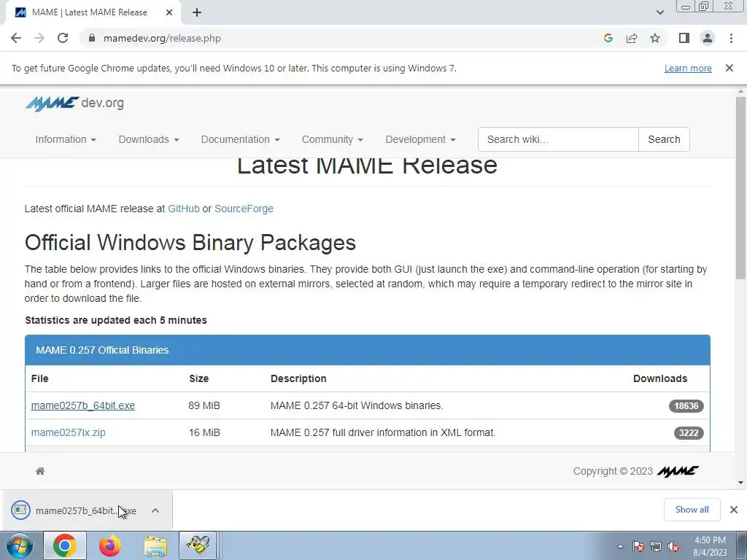Download mame0257lx.zip from the table
The height and width of the screenshot is (560, 747).
coord(68,432)
